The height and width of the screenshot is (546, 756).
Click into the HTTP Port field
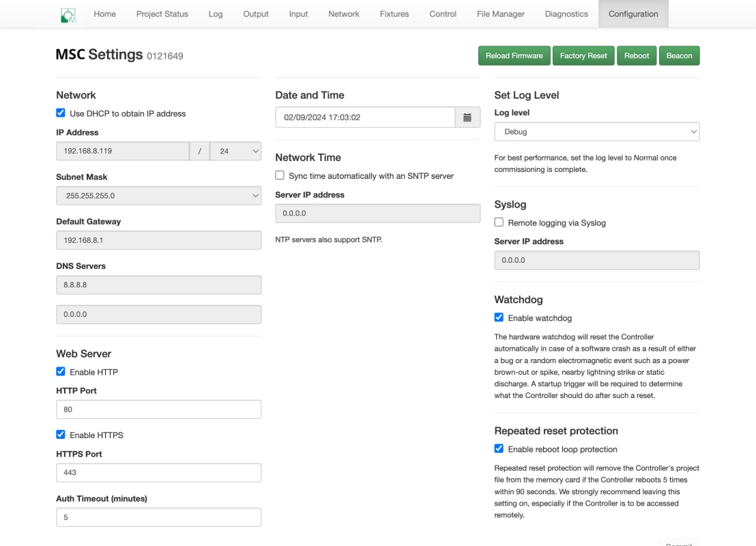(x=158, y=409)
